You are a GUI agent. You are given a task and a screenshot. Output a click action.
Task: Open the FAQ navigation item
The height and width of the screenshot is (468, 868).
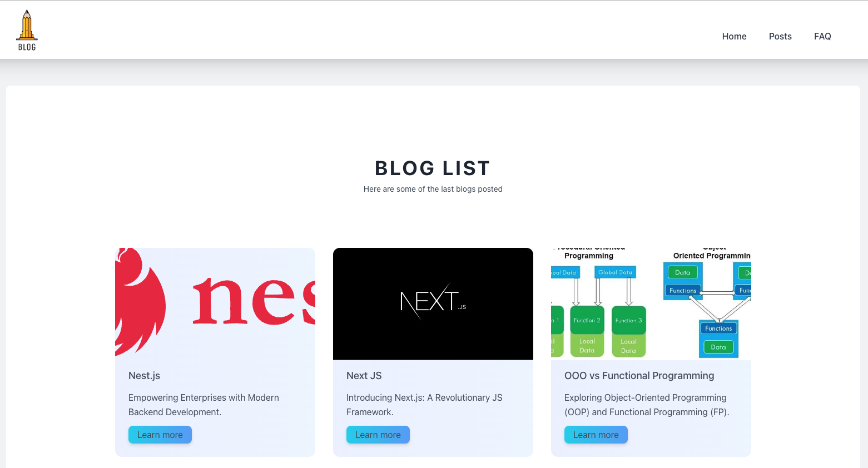(822, 36)
